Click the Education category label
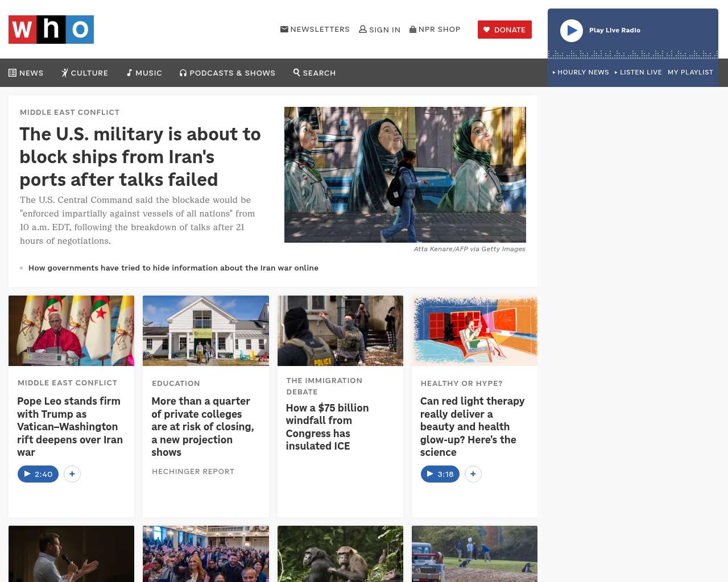 point(176,383)
